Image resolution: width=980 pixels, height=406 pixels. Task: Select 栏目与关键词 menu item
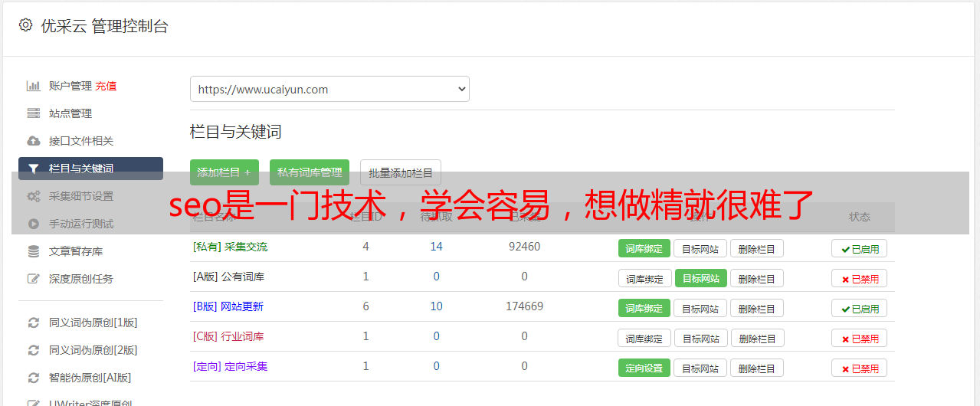pyautogui.click(x=90, y=169)
